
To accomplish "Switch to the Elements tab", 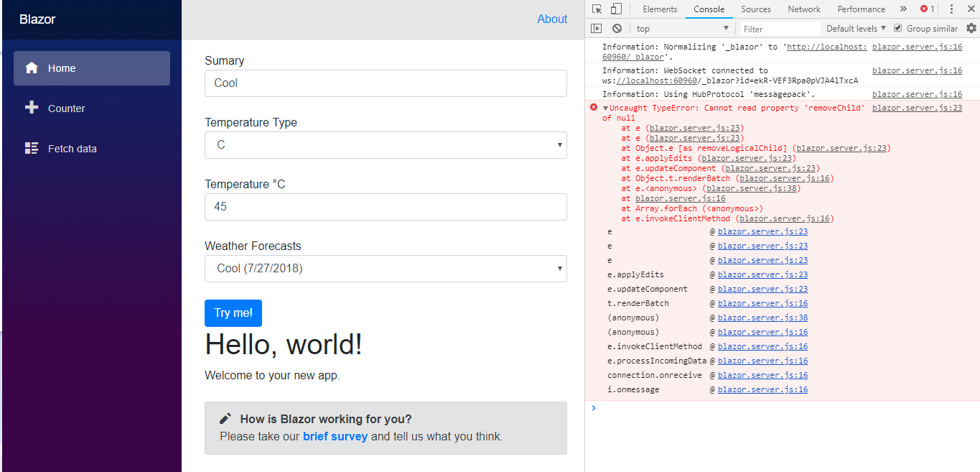I will pyautogui.click(x=660, y=9).
